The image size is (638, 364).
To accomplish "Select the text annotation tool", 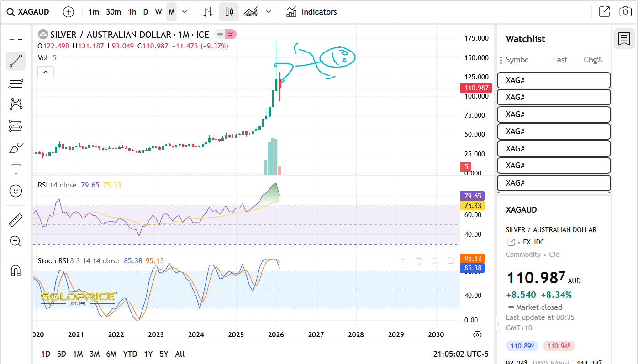I will pyautogui.click(x=16, y=169).
